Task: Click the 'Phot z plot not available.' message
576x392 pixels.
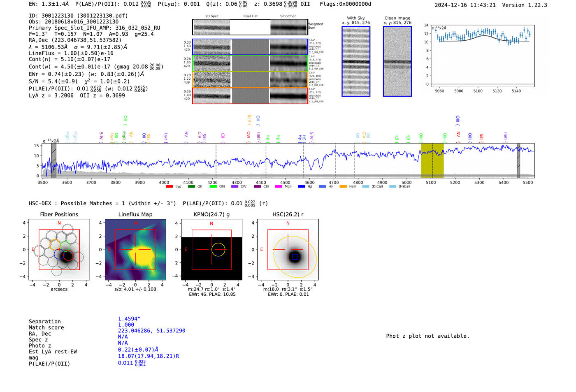Action: coord(427,336)
